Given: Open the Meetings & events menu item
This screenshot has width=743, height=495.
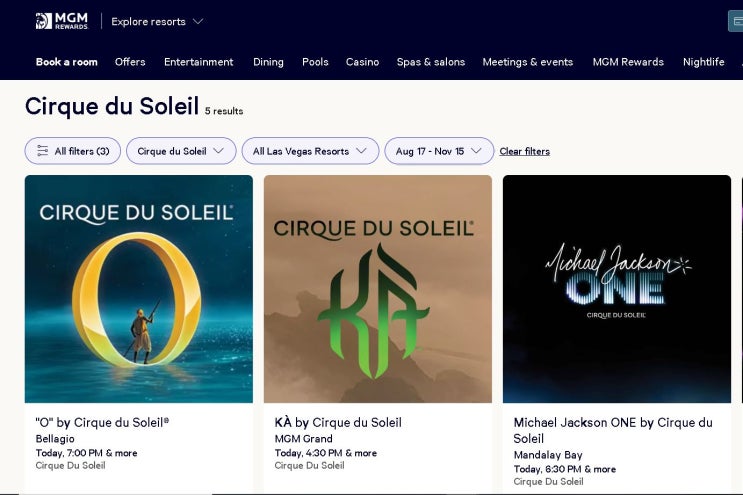Looking at the screenshot, I should click(527, 62).
